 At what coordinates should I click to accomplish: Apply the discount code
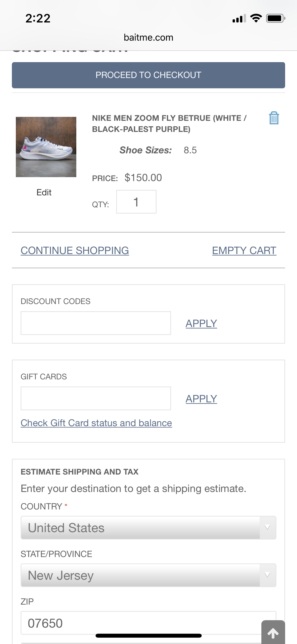click(201, 323)
